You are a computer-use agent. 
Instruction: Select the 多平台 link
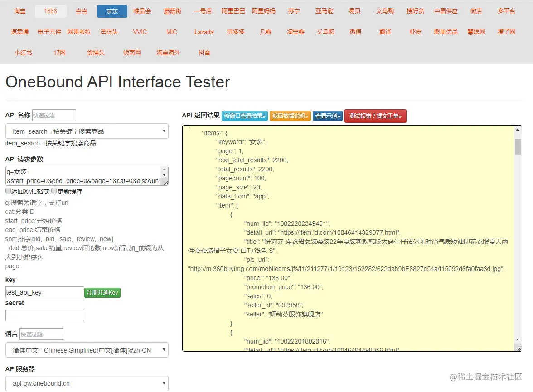click(507, 11)
